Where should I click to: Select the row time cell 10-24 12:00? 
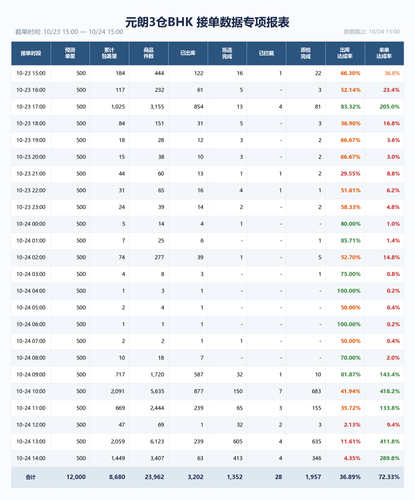pyautogui.click(x=31, y=425)
